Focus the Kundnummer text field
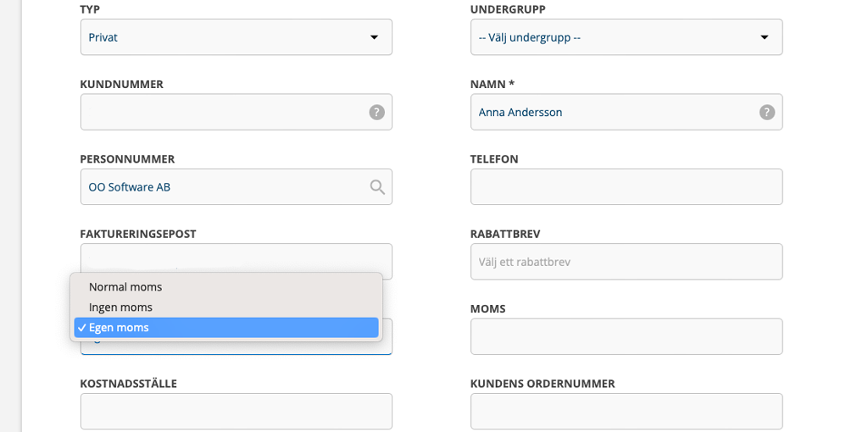 click(x=220, y=112)
